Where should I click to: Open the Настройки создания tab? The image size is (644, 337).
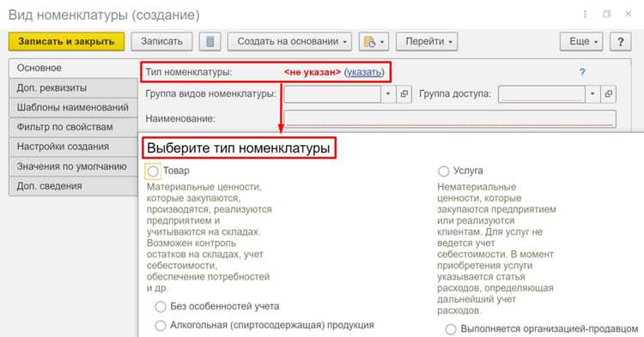click(73, 147)
